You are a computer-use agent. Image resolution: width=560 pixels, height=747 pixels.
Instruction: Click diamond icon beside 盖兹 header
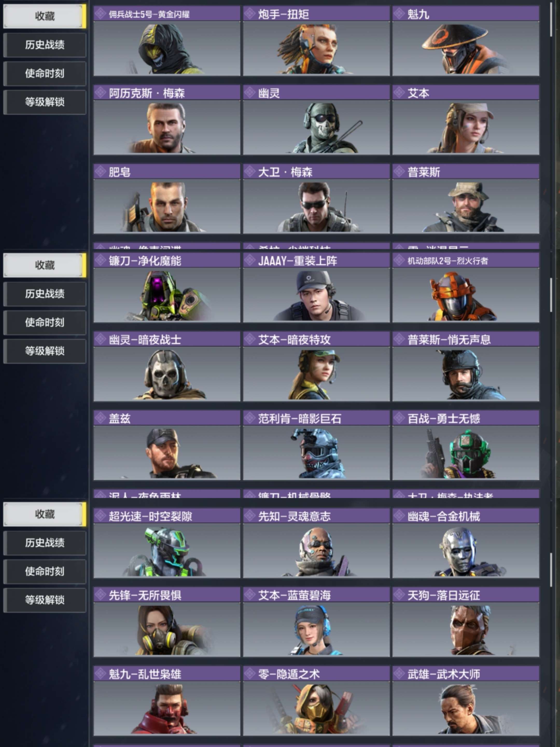click(100, 418)
